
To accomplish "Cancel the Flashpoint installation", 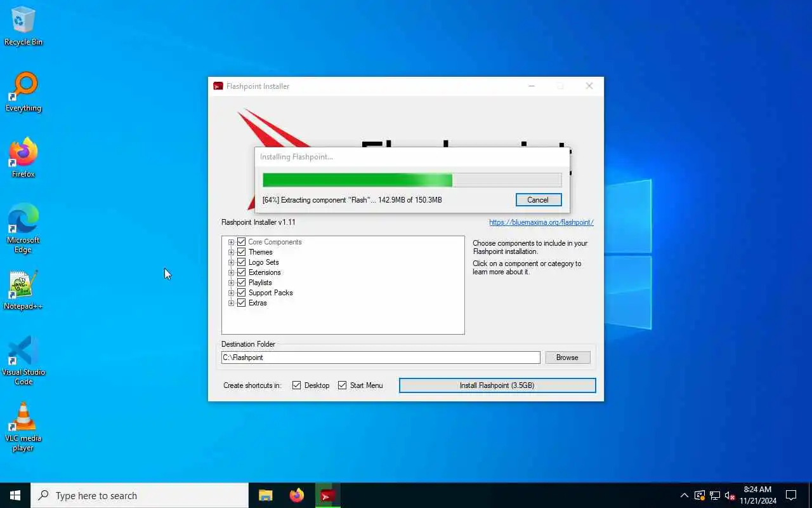I will [538, 199].
